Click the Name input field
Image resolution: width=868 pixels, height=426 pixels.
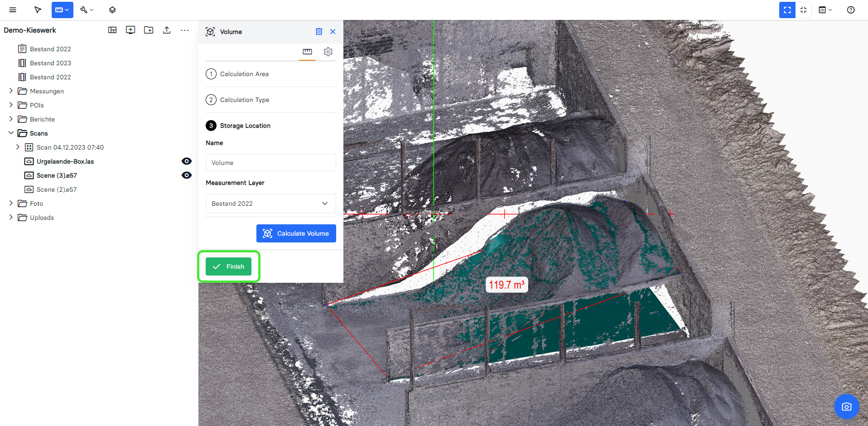270,163
